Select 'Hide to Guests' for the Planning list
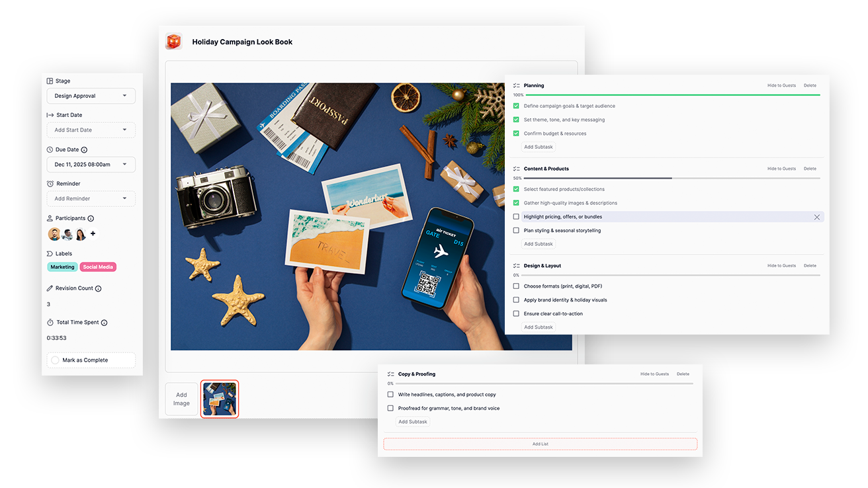 click(781, 85)
